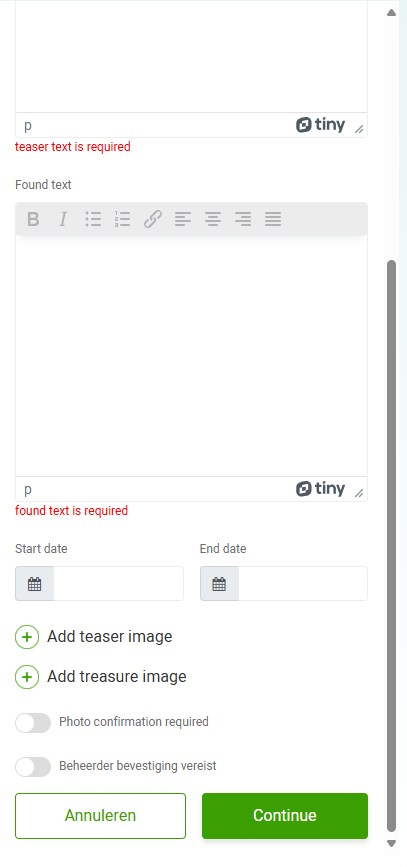This screenshot has height=867, width=407.
Task: Align text right in Found text
Action: click(242, 219)
